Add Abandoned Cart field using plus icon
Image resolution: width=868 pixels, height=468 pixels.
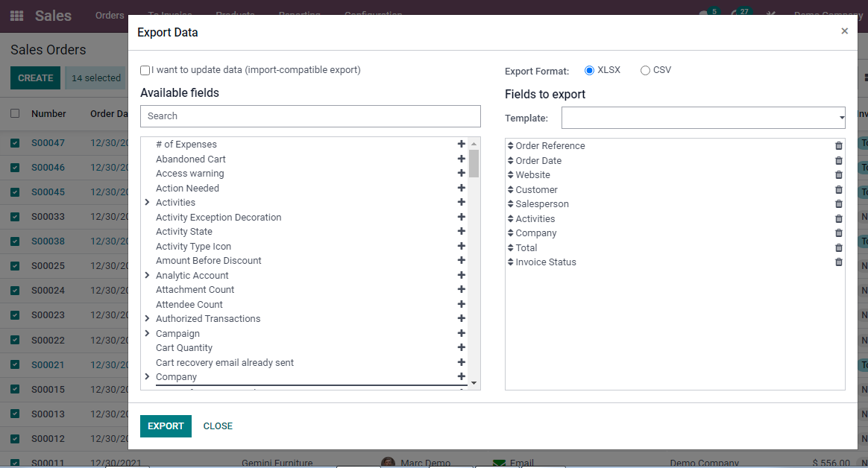point(461,159)
